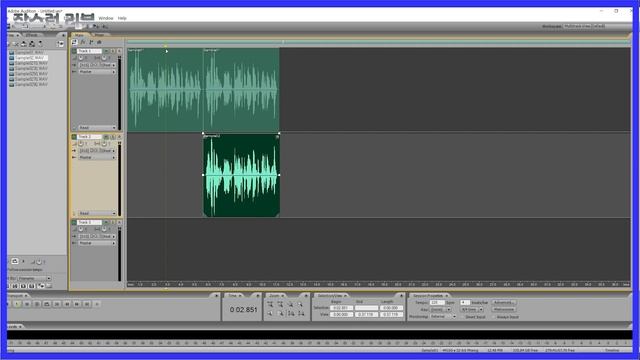Viewport: 640px width, 360px height.
Task: Click the Advanced button in Session Properties
Action: pos(504,302)
